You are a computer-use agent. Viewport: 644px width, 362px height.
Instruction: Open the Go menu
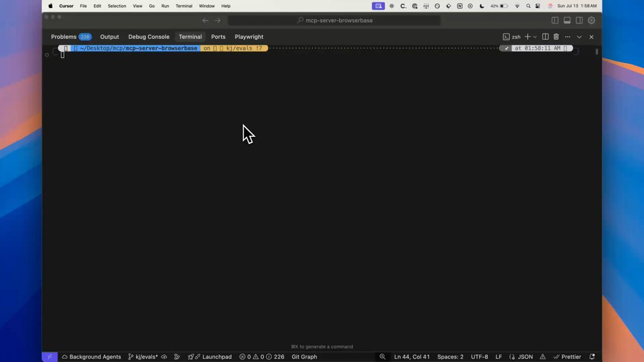[152, 6]
